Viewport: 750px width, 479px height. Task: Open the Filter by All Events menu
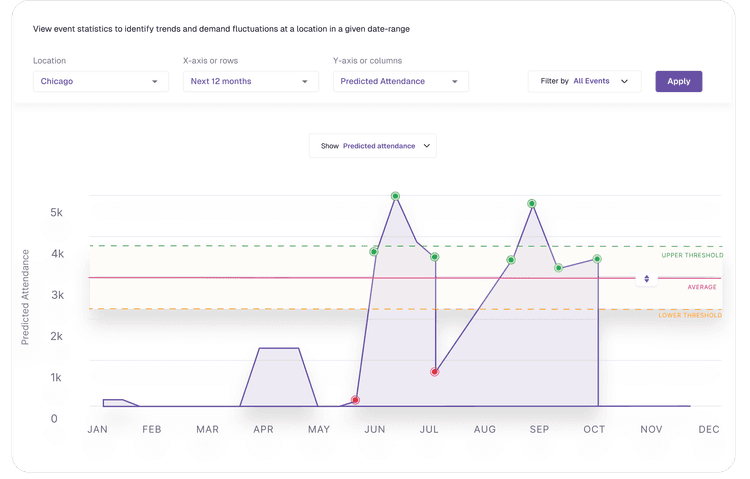point(584,81)
